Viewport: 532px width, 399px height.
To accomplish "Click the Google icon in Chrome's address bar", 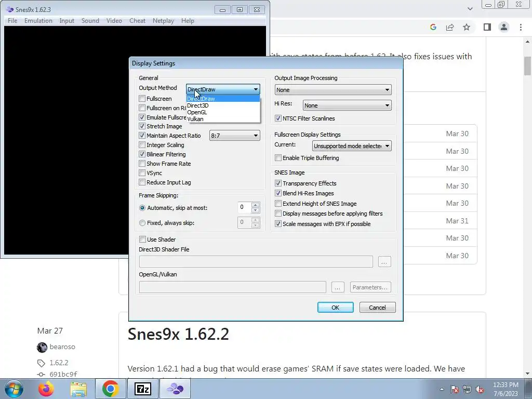I will pyautogui.click(x=433, y=27).
